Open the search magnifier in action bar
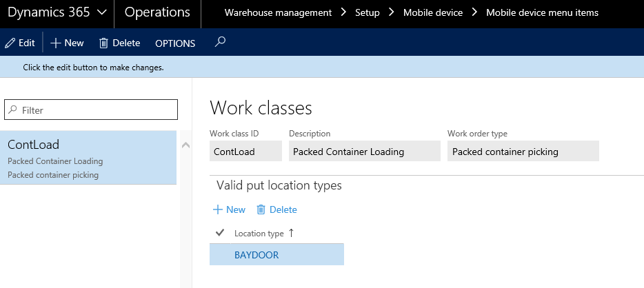Image resolution: width=644 pixels, height=288 pixels. (x=220, y=42)
